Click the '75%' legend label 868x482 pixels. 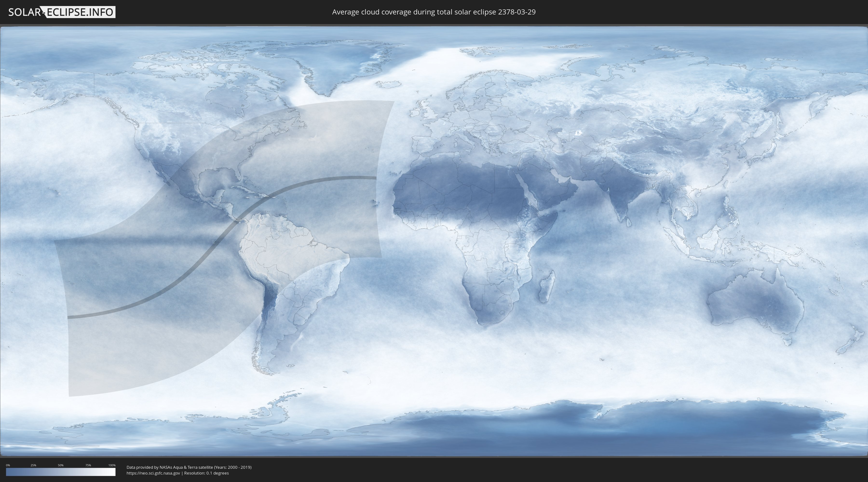tap(88, 465)
